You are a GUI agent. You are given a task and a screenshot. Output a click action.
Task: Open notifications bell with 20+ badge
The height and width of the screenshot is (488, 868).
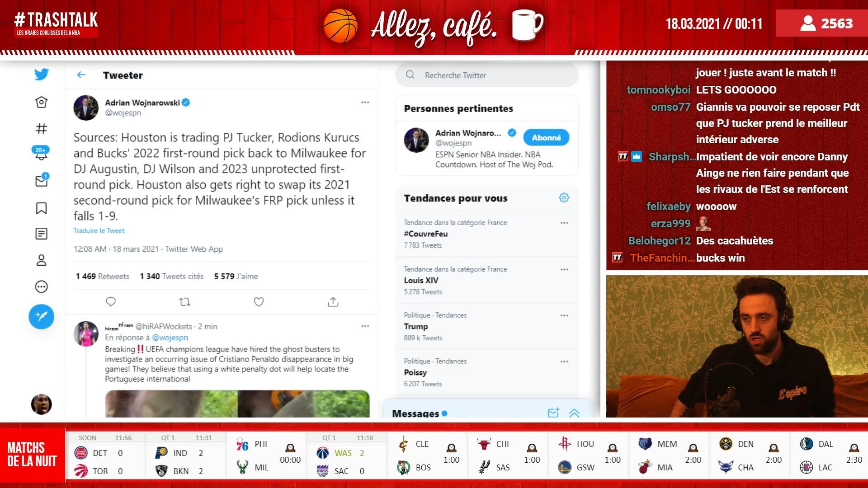tap(41, 154)
